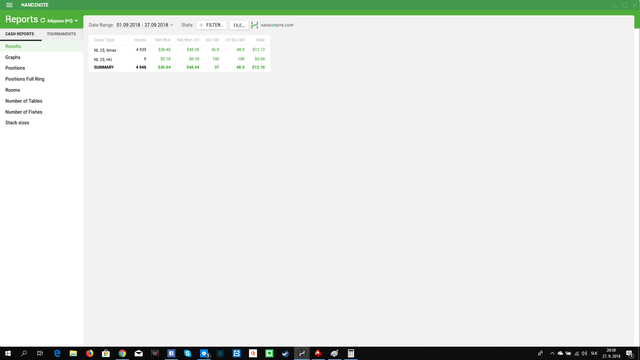Image resolution: width=640 pixels, height=360 pixels.
Task: Open the volume control in system tray
Action: 584,353
